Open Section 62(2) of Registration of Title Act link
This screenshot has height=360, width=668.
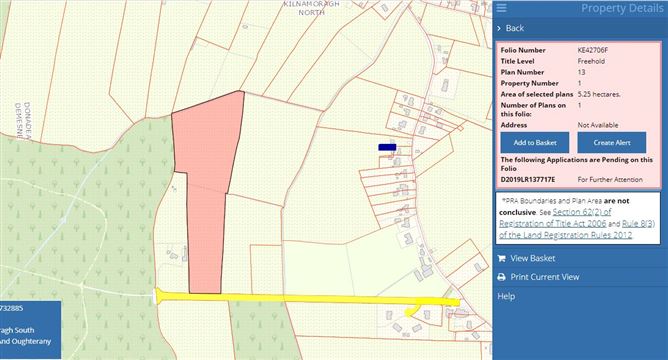(x=556, y=218)
